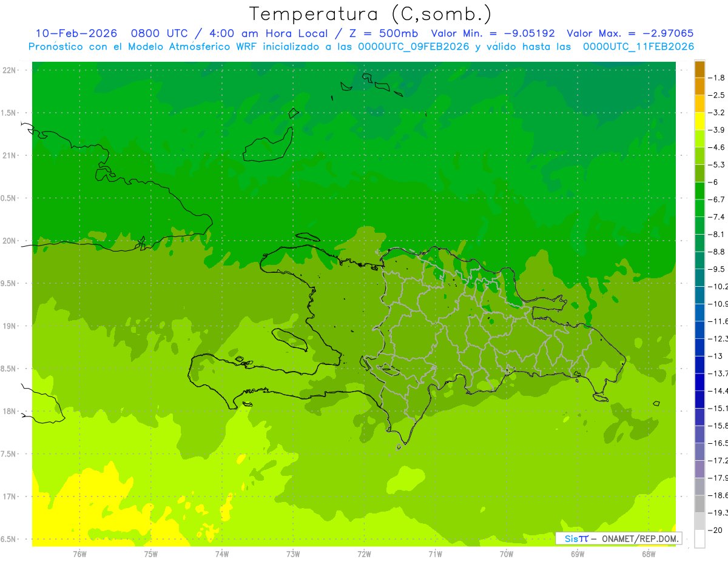The image size is (728, 562).
Task: Click the -2.5 legend value
Action: (x=718, y=95)
